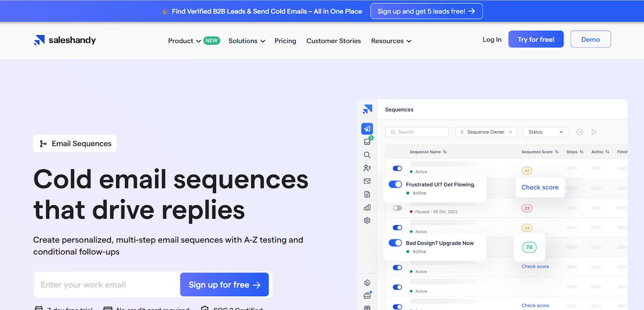Sort by Sequence Score arrows icon
Viewport: 644px width, 310px height.
click(x=557, y=152)
